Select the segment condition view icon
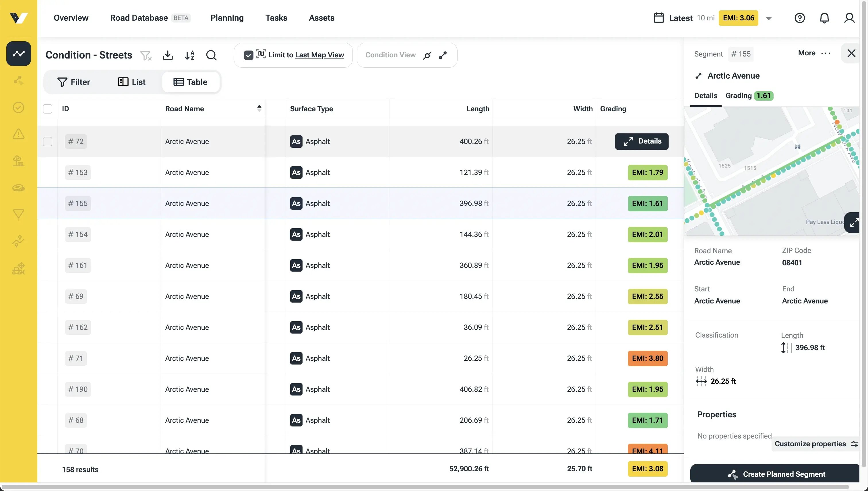The width and height of the screenshot is (868, 491). click(x=443, y=55)
